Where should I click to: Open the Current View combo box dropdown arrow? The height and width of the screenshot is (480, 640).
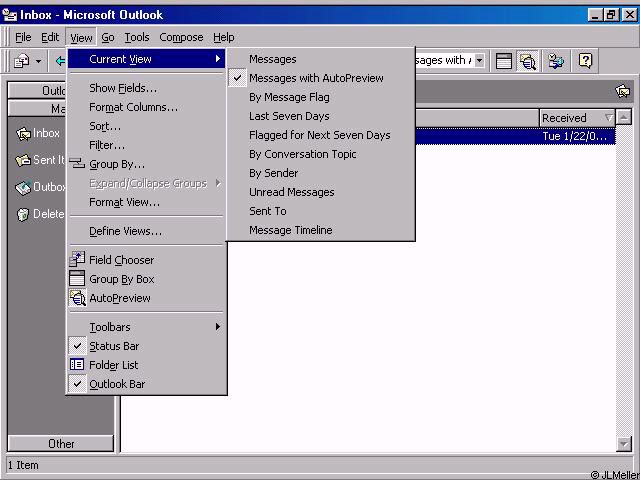(479, 61)
